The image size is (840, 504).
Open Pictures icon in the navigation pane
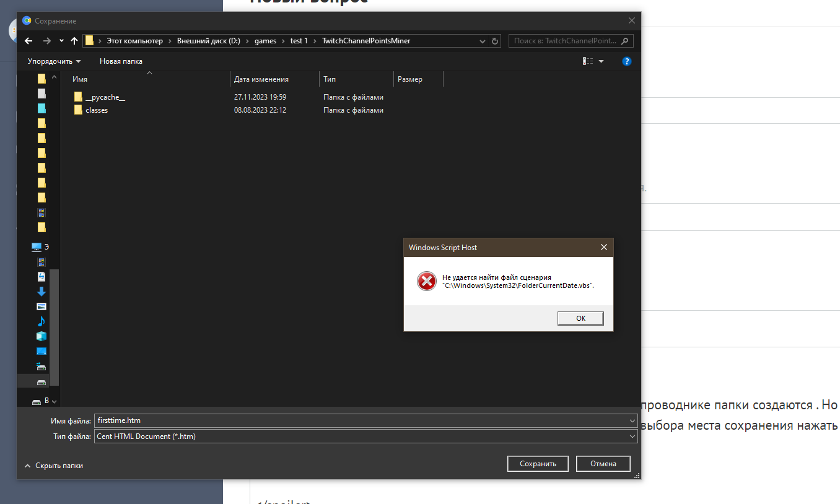click(42, 306)
